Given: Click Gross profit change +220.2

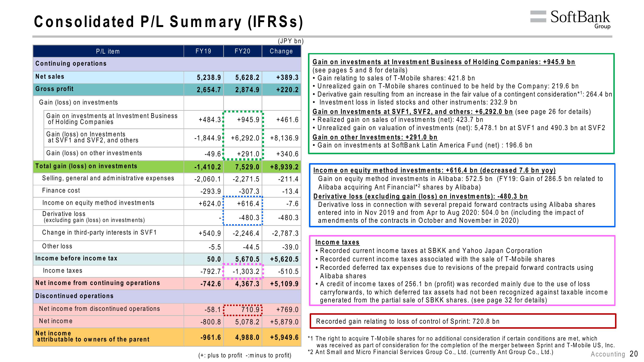Looking at the screenshot, I should [287, 90].
